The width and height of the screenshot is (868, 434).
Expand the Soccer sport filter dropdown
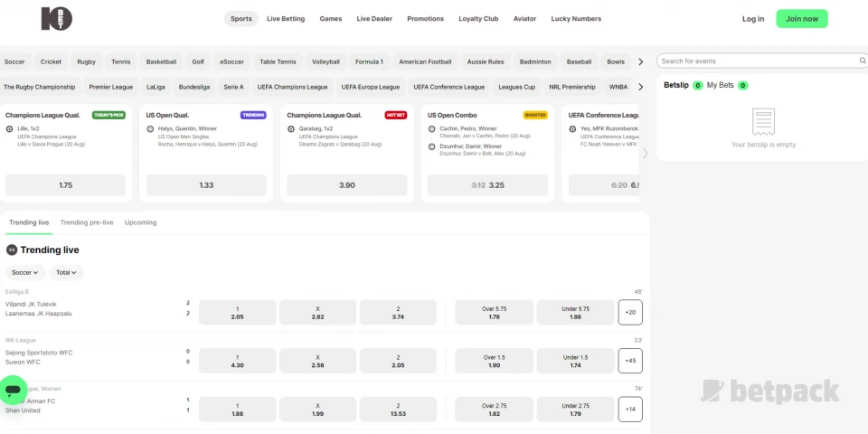click(x=24, y=272)
